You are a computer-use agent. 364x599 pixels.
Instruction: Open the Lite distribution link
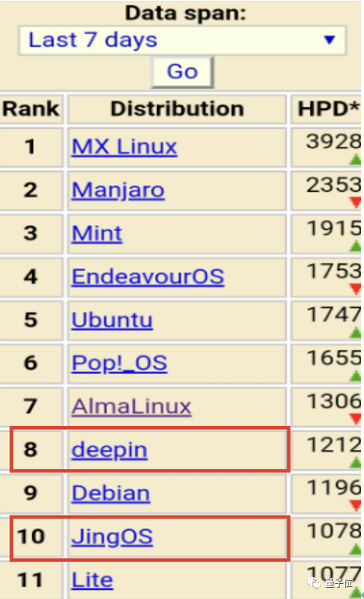(92, 580)
